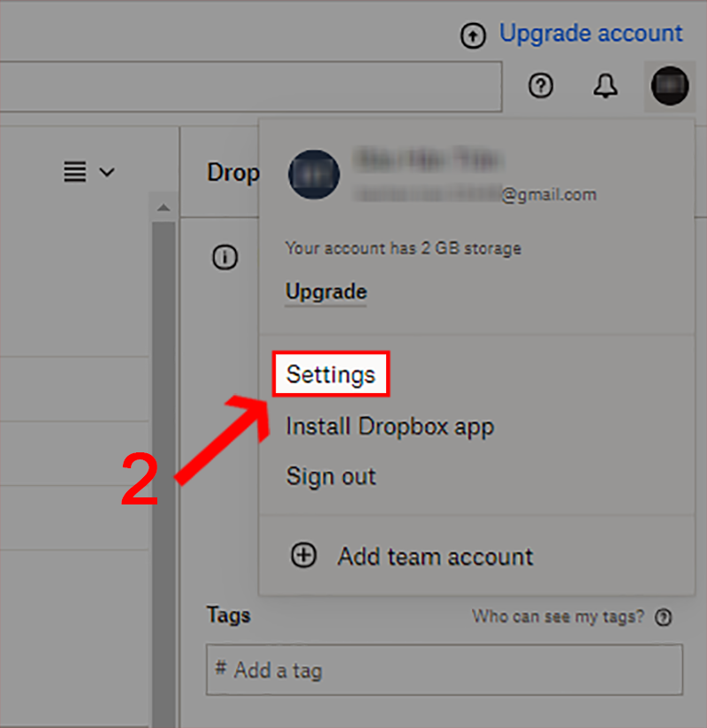Click the tags help question icon
Viewport: 707px width, 728px height.
point(663,618)
